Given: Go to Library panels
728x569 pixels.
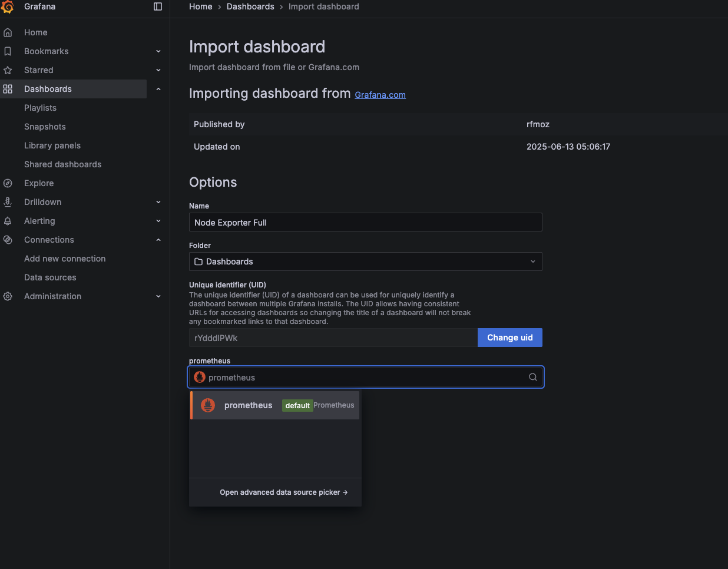Looking at the screenshot, I should tap(52, 145).
